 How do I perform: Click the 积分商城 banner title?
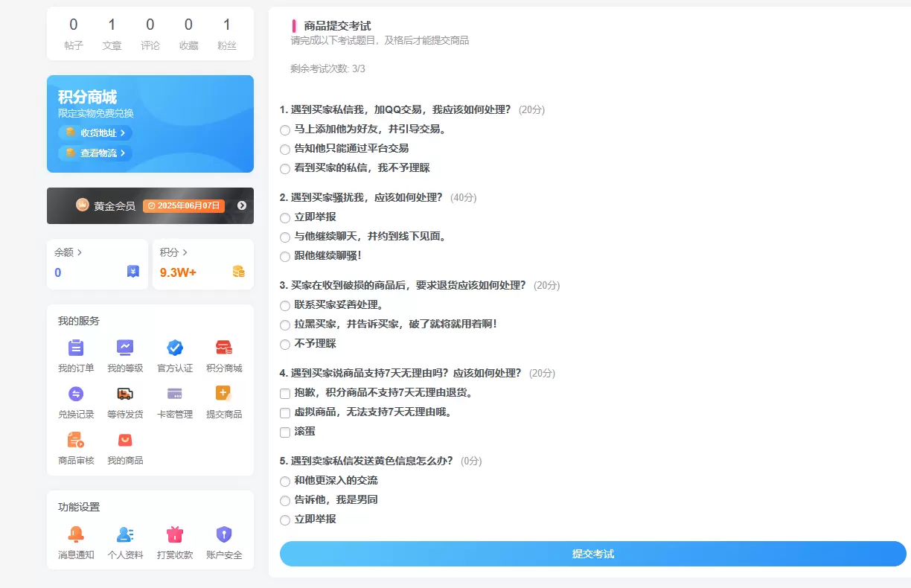pyautogui.click(x=87, y=97)
